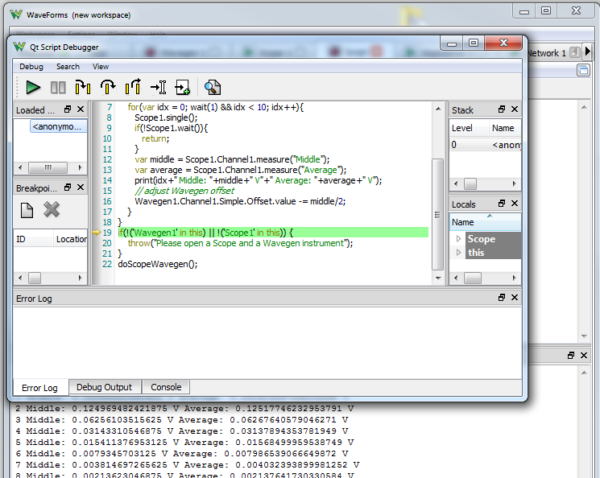The image size is (600, 478).
Task: Click the green Continue (play) debugger button
Action: [33, 88]
